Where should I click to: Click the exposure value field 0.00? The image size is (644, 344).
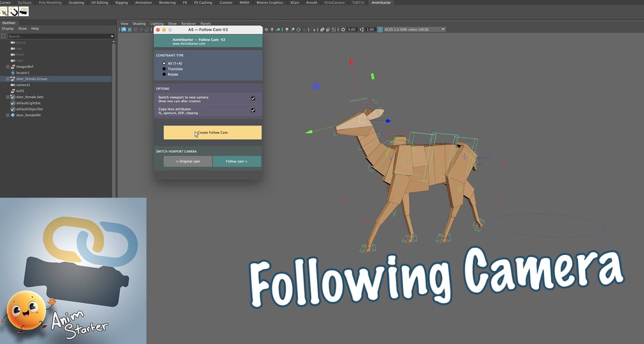pyautogui.click(x=352, y=29)
